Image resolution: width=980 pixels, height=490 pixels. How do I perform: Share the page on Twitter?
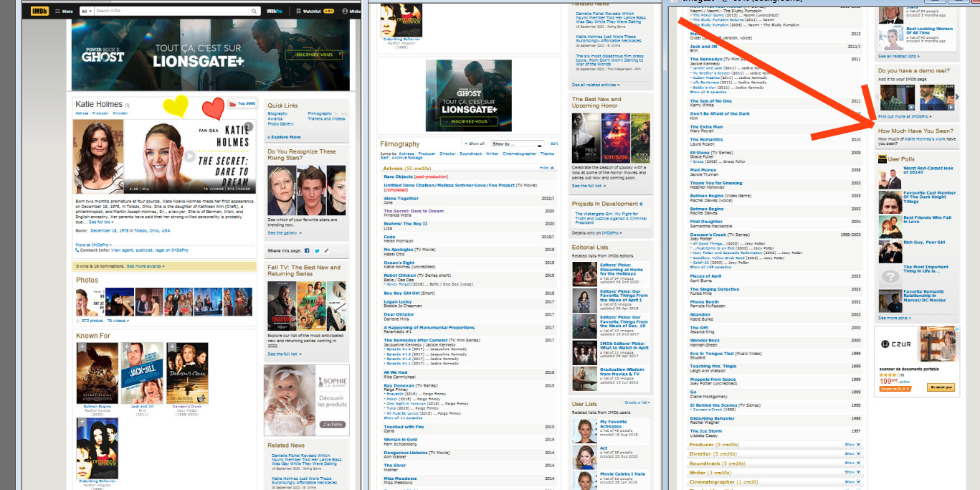316,250
